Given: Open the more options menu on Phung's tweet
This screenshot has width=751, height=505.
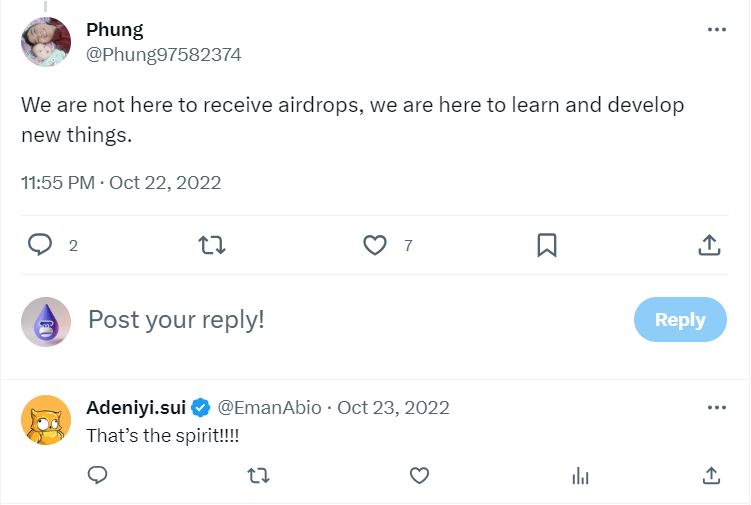Looking at the screenshot, I should click(x=717, y=30).
